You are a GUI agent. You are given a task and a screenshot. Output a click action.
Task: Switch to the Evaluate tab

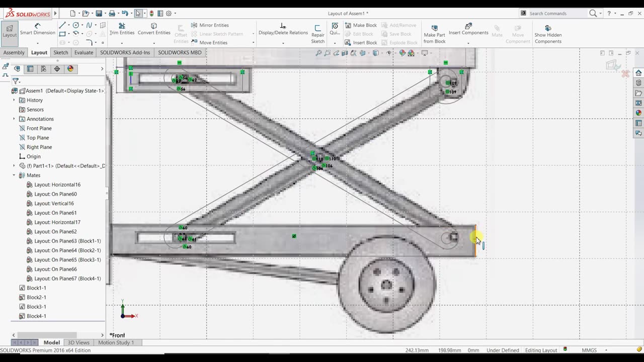(x=84, y=52)
